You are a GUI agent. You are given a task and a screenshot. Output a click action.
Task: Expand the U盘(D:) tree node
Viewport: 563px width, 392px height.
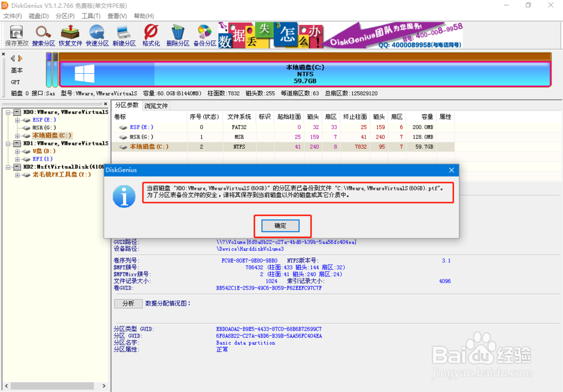(x=17, y=151)
